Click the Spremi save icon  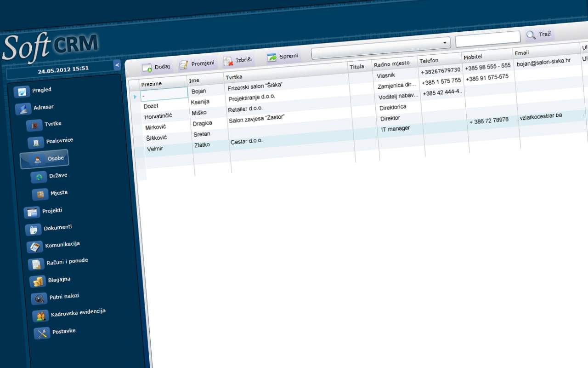pos(272,57)
